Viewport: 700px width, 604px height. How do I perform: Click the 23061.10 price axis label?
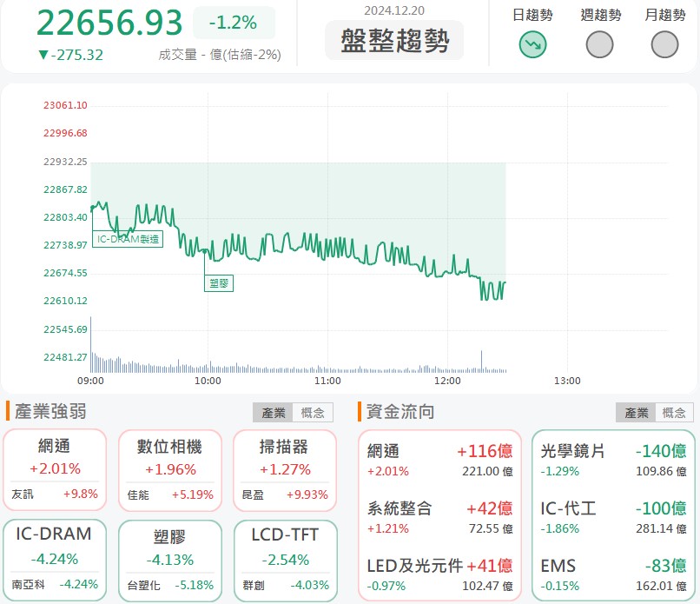65,105
